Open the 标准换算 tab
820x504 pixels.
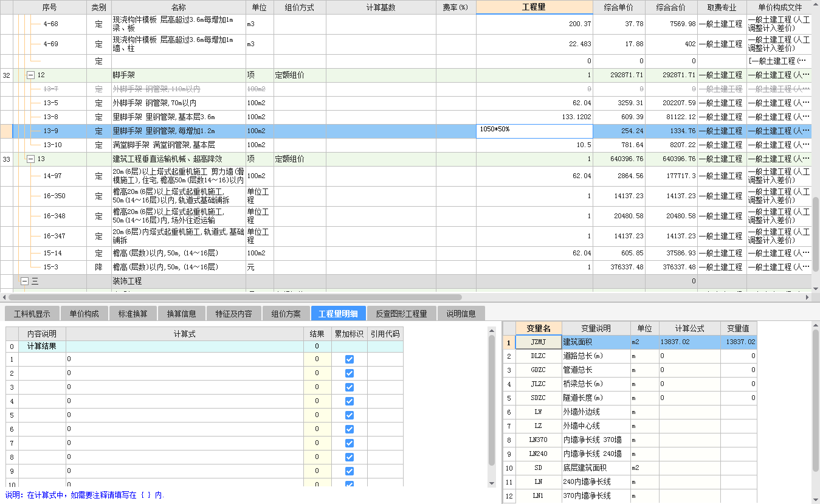tap(133, 314)
